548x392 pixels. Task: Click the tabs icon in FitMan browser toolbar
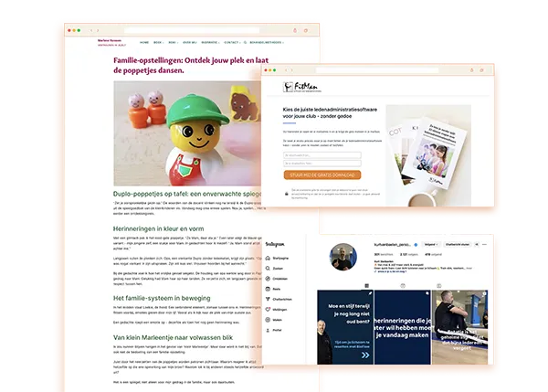click(481, 70)
